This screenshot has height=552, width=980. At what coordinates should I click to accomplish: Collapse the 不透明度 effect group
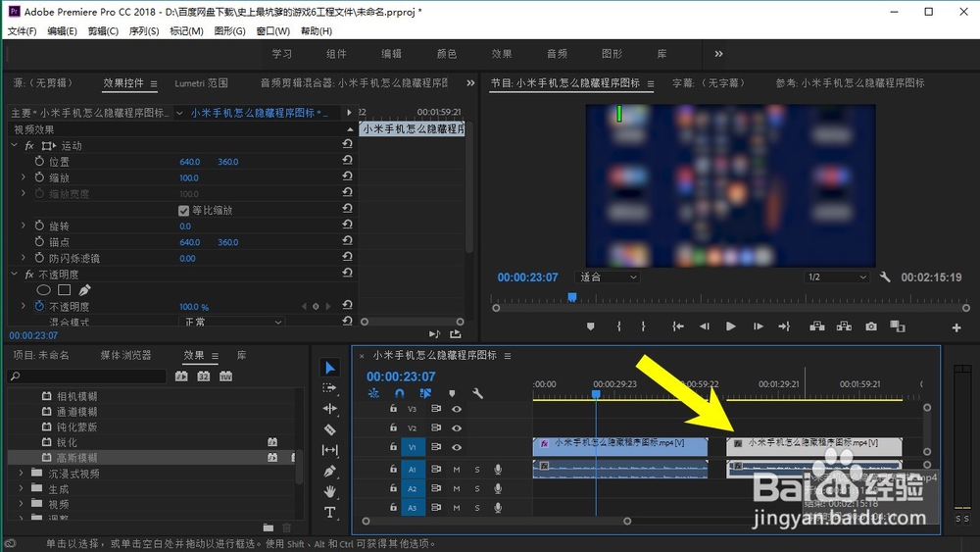[x=15, y=274]
